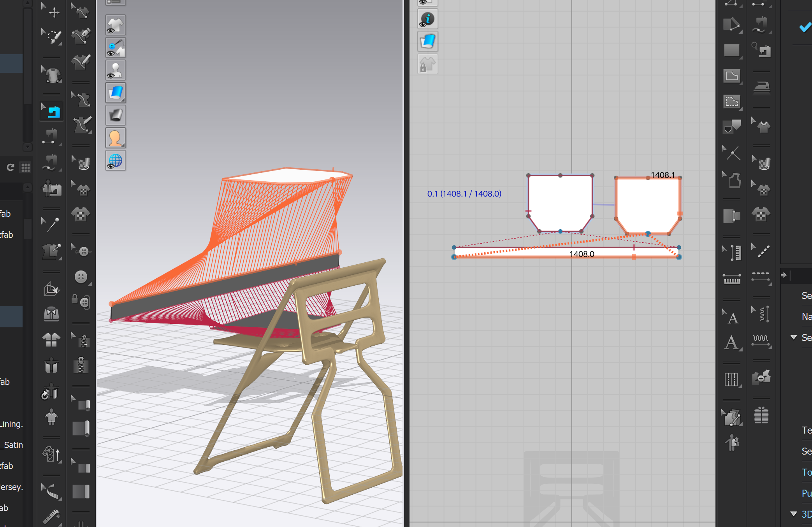Click the down arrow on the left panel scrollbar
This screenshot has height=527, width=812.
pos(27,147)
